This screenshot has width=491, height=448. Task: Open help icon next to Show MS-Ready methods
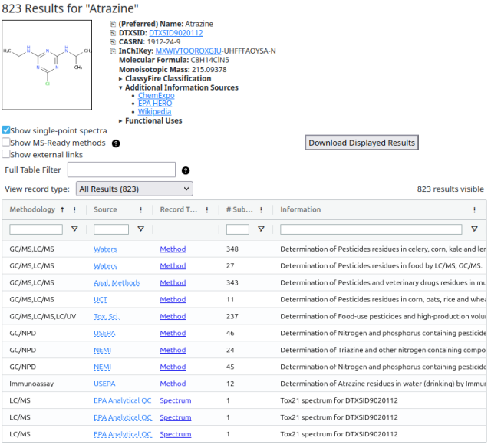coord(116,143)
